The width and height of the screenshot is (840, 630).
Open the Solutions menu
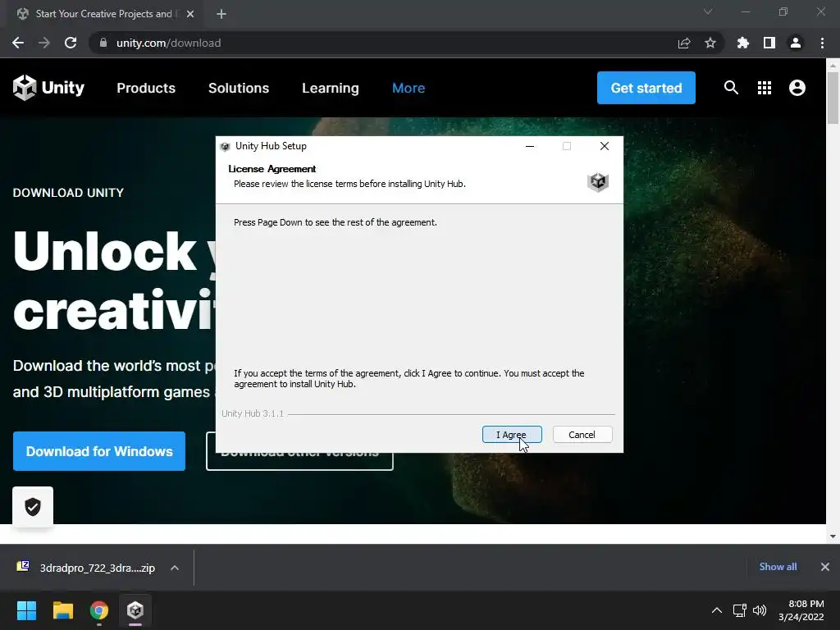click(x=239, y=88)
